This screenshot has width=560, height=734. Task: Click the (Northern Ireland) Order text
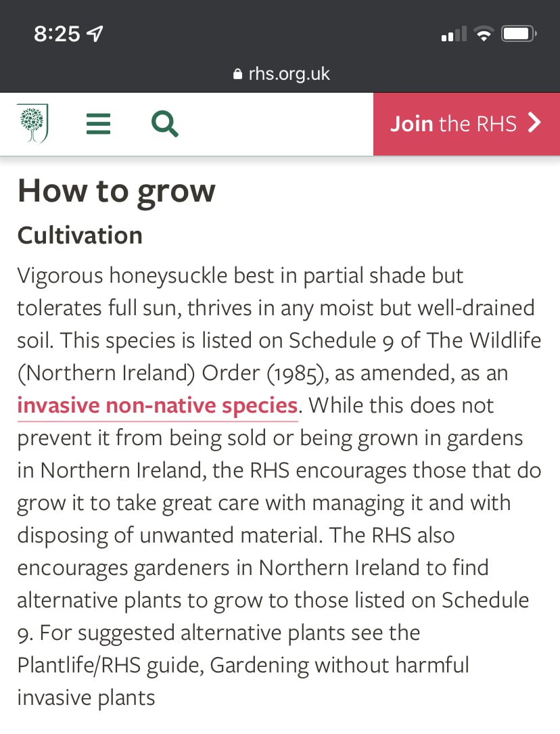coord(139,373)
